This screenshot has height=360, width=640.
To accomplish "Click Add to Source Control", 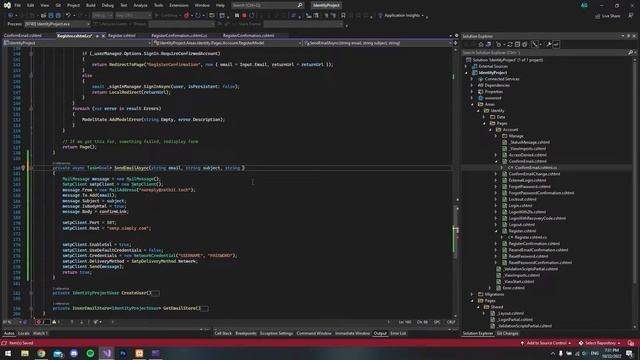I will click(546, 343).
